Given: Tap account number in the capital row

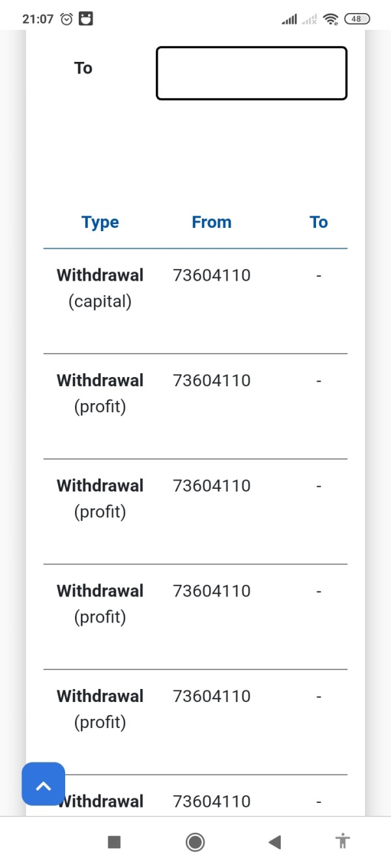Looking at the screenshot, I should click(x=211, y=275).
